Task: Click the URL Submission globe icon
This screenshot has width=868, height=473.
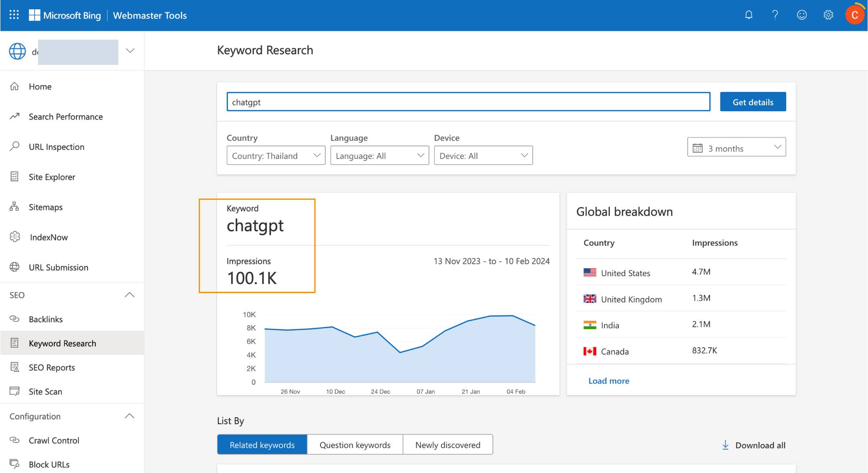Action: pos(14,267)
